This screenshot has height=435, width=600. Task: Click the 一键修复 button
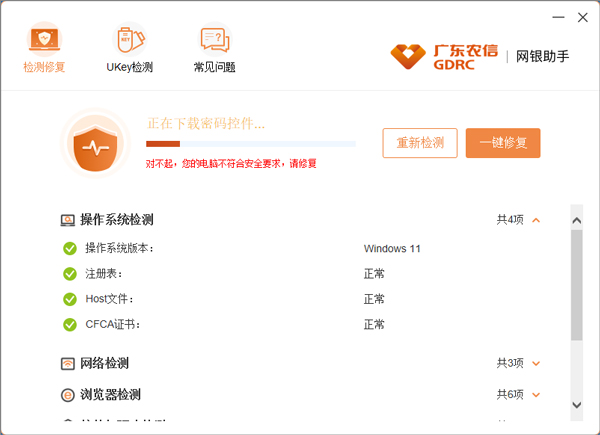[503, 143]
